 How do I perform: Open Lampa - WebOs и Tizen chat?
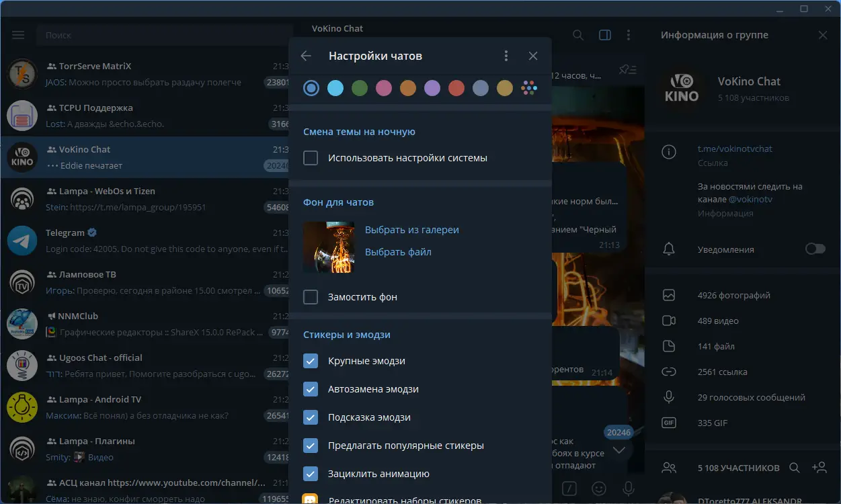click(146, 199)
